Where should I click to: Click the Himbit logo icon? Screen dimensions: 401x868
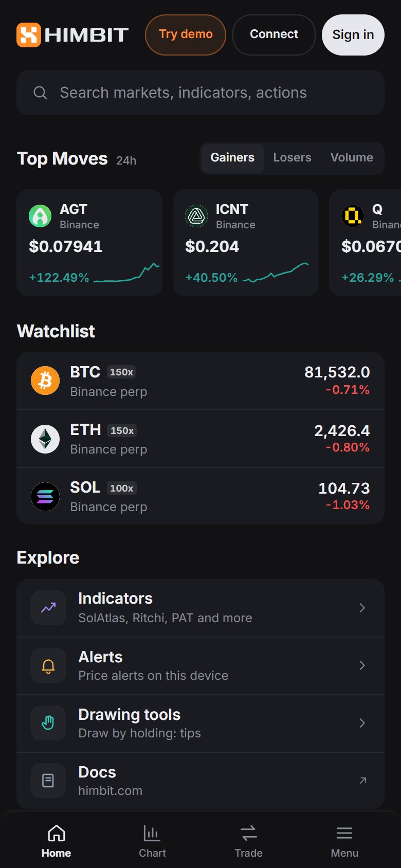click(x=29, y=35)
